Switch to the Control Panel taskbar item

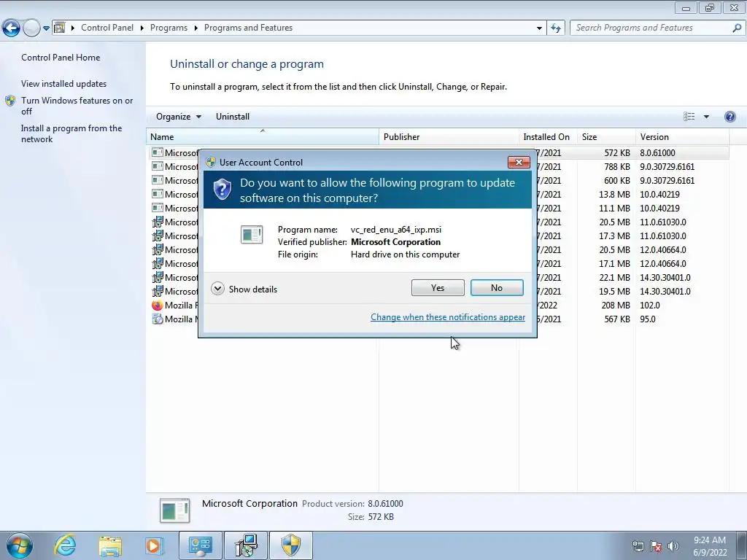tap(200, 545)
